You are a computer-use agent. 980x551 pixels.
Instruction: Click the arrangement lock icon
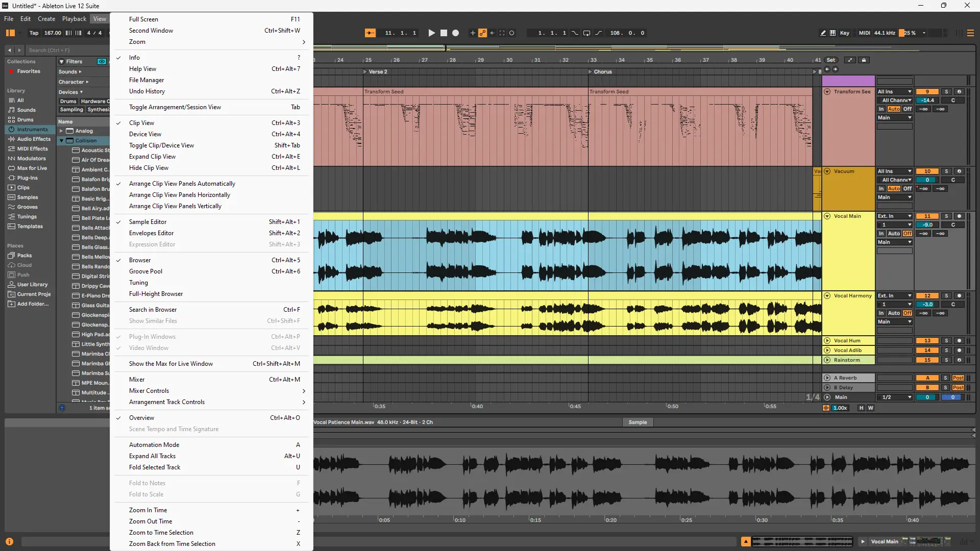pos(864,60)
